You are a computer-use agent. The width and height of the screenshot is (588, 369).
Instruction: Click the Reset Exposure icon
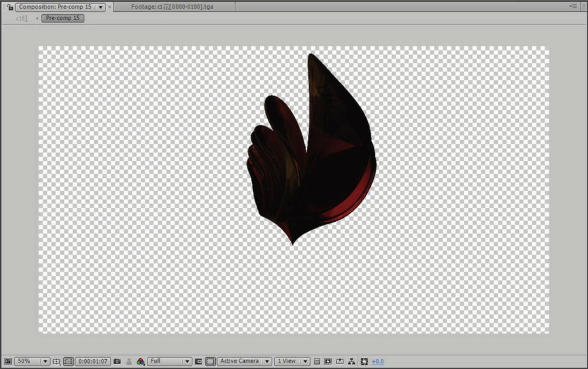[x=364, y=361]
